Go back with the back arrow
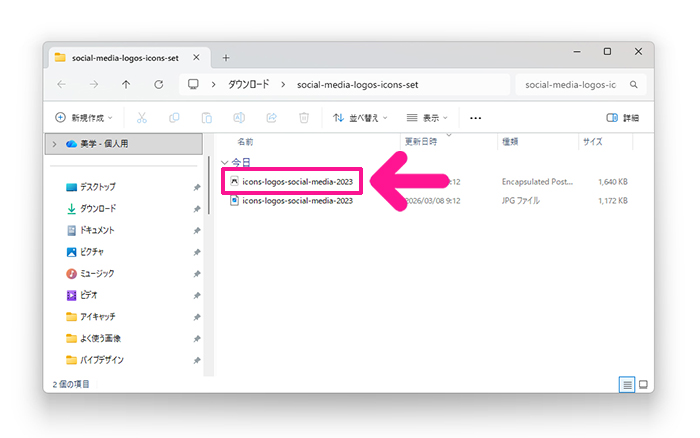This screenshot has width=700, height=438. pos(62,84)
